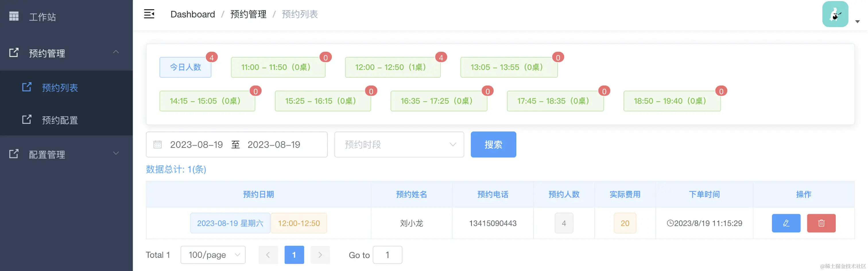Click the hamburger sidebar collapse icon
The height and width of the screenshot is (271, 868).
point(149,14)
